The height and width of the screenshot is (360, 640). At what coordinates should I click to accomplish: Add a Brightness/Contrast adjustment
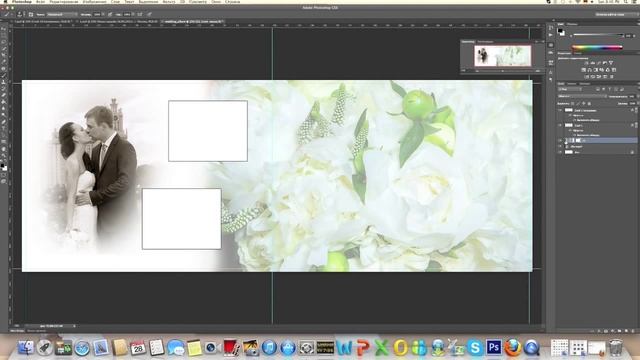pyautogui.click(x=586, y=63)
